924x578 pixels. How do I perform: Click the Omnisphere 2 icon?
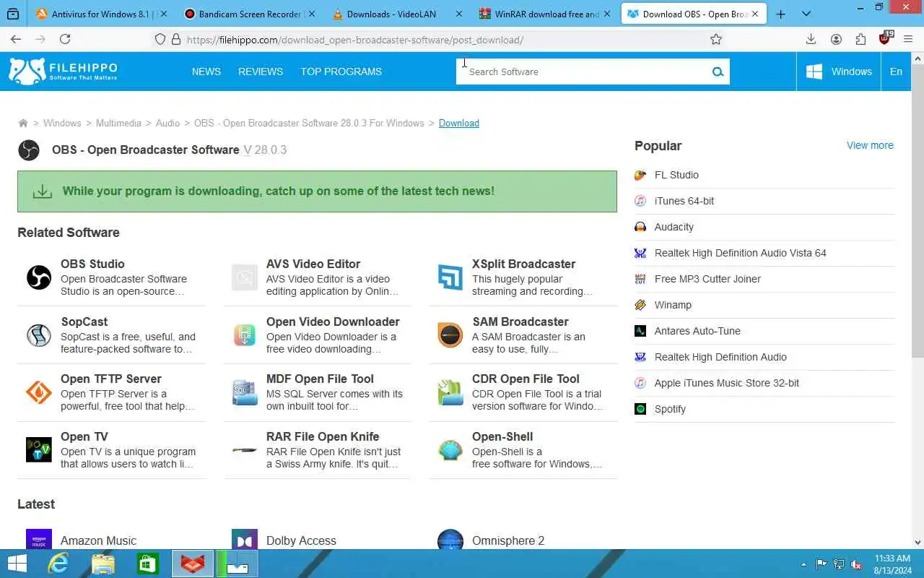coord(450,540)
